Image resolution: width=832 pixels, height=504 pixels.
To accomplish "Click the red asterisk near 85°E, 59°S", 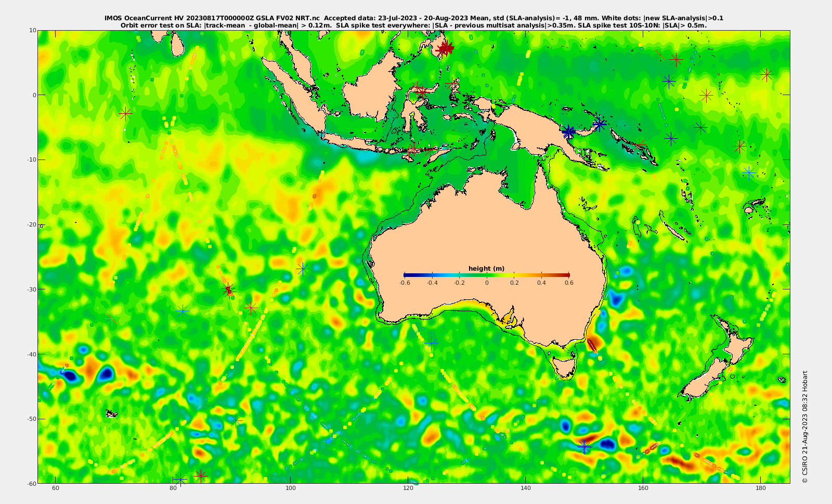I will pos(200,475).
